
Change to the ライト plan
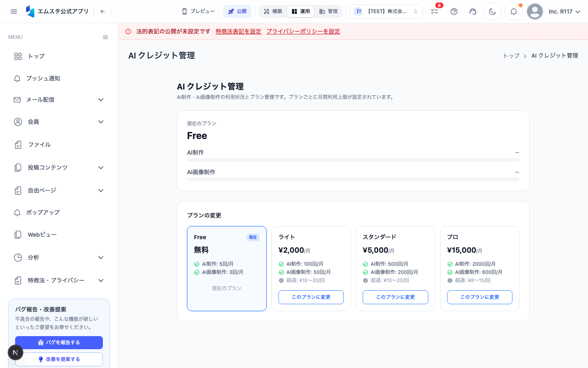(311, 297)
